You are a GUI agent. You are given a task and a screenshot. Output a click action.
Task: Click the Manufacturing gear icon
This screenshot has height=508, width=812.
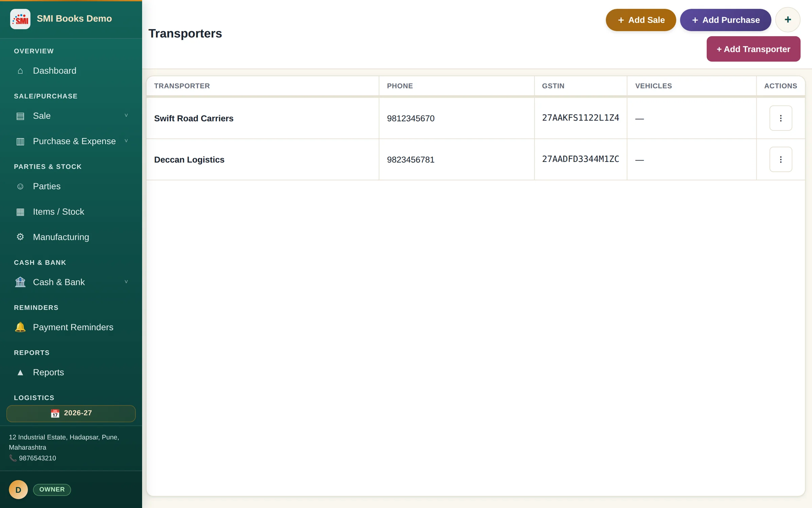20,237
